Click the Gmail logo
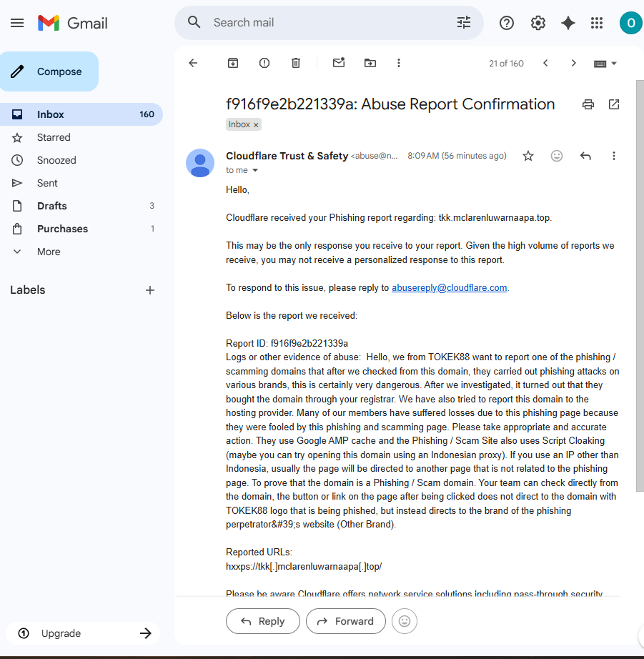 [x=73, y=23]
